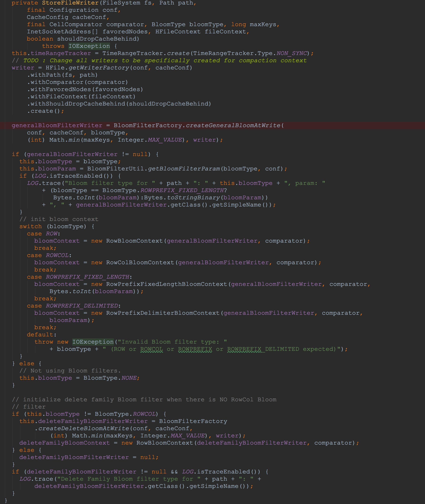Click 'case ROWPREFIX_DELIMITED:' label
The height and width of the screenshot is (504, 425).
click(x=74, y=306)
